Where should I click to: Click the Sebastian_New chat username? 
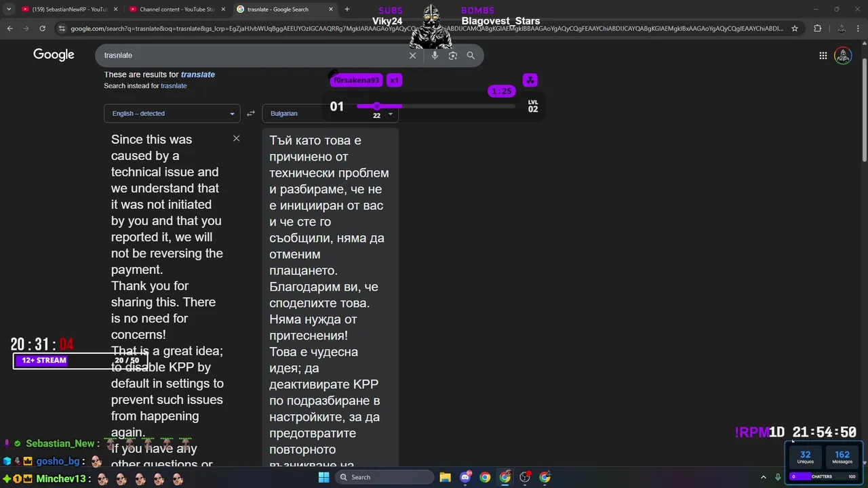pos(60,443)
